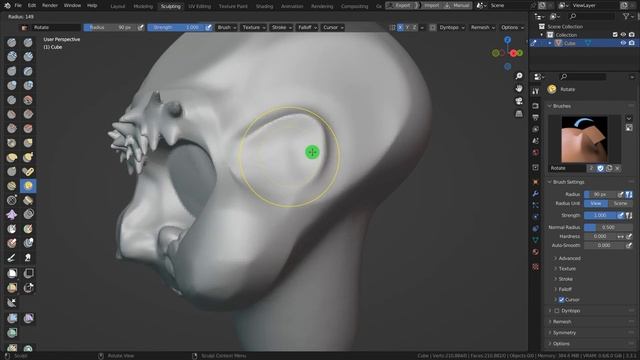Click the viewport zoom gizmo icon
640x360 pixels.
(519, 76)
